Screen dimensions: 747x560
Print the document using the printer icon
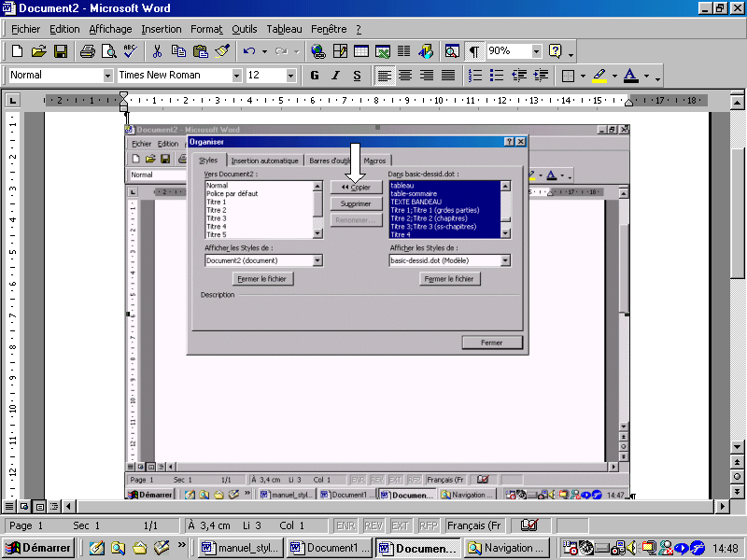click(88, 51)
